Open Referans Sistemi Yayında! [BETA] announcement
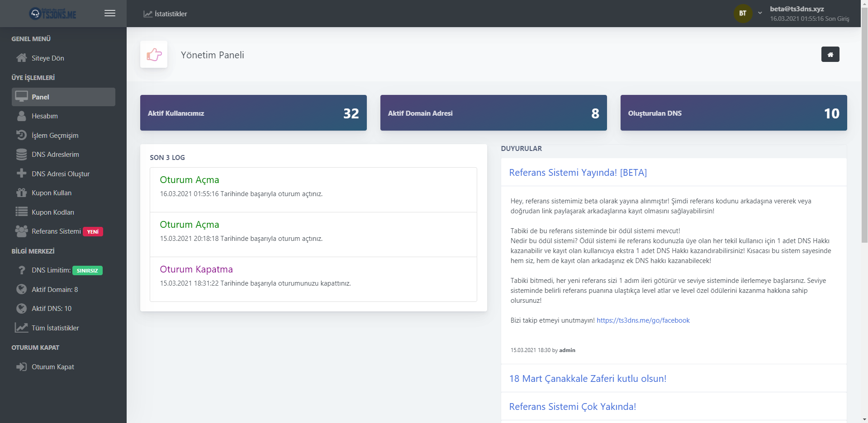Image resolution: width=868 pixels, height=423 pixels. click(578, 172)
